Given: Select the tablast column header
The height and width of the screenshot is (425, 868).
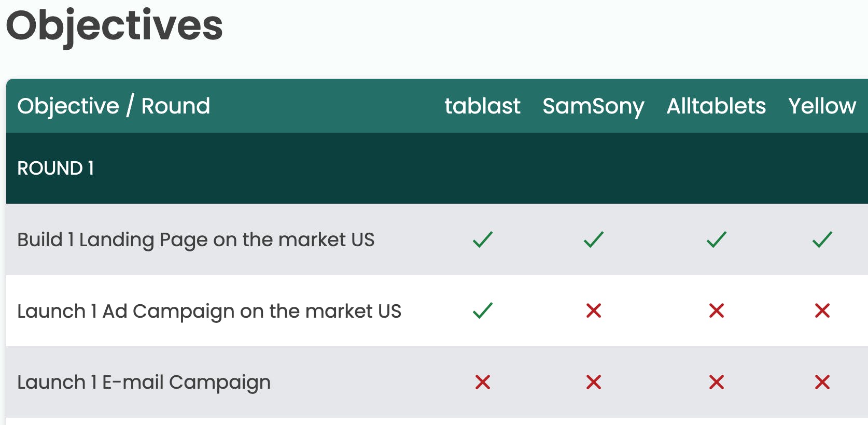Looking at the screenshot, I should click(482, 106).
